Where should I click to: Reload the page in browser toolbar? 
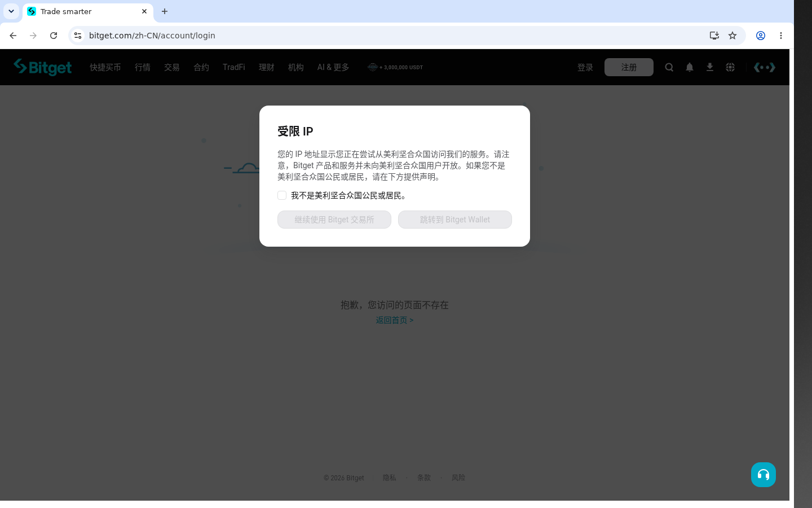[x=54, y=36]
